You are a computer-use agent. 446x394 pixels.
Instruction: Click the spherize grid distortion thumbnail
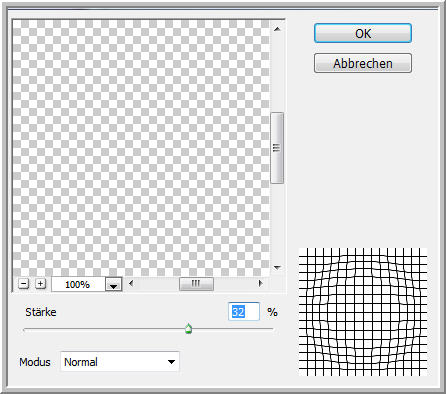click(x=363, y=312)
